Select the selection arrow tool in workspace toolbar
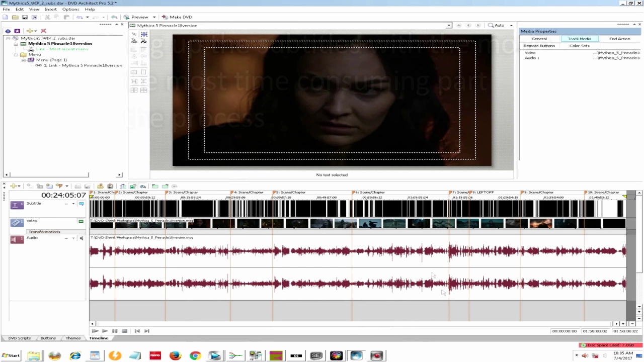The width and height of the screenshot is (644, 362). (x=134, y=34)
